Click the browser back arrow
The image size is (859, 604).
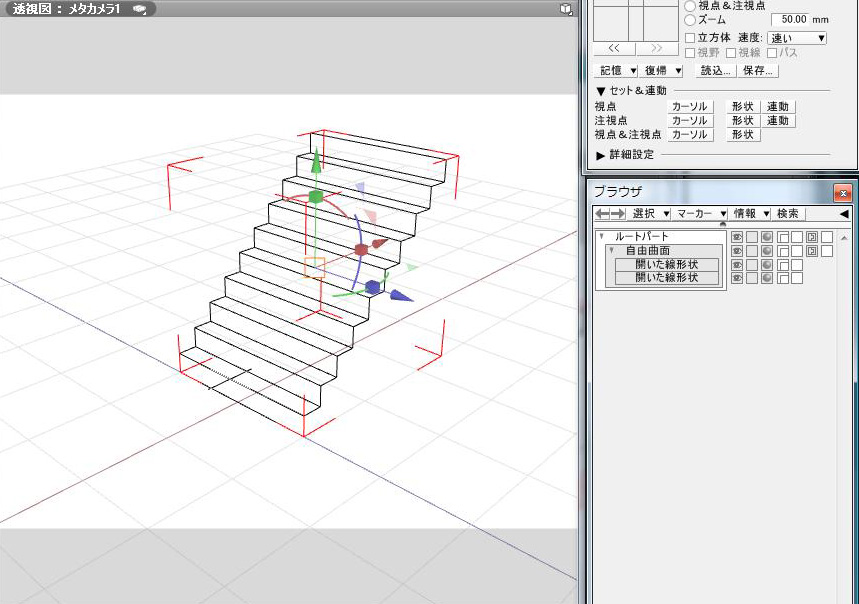click(x=602, y=214)
